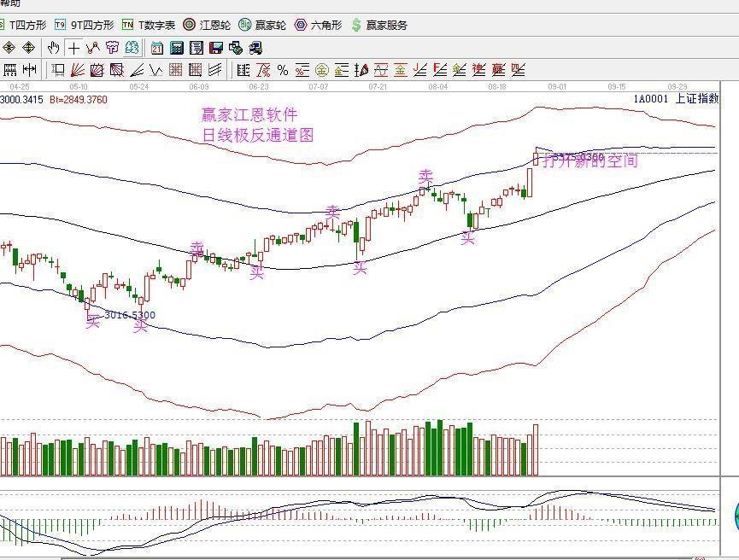Select the sine wave cycle tool
The height and width of the screenshot is (560, 739).
tap(381, 71)
